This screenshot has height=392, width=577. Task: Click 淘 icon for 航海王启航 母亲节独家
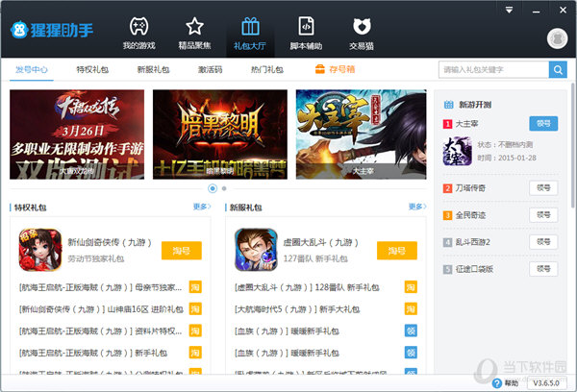[195, 287]
